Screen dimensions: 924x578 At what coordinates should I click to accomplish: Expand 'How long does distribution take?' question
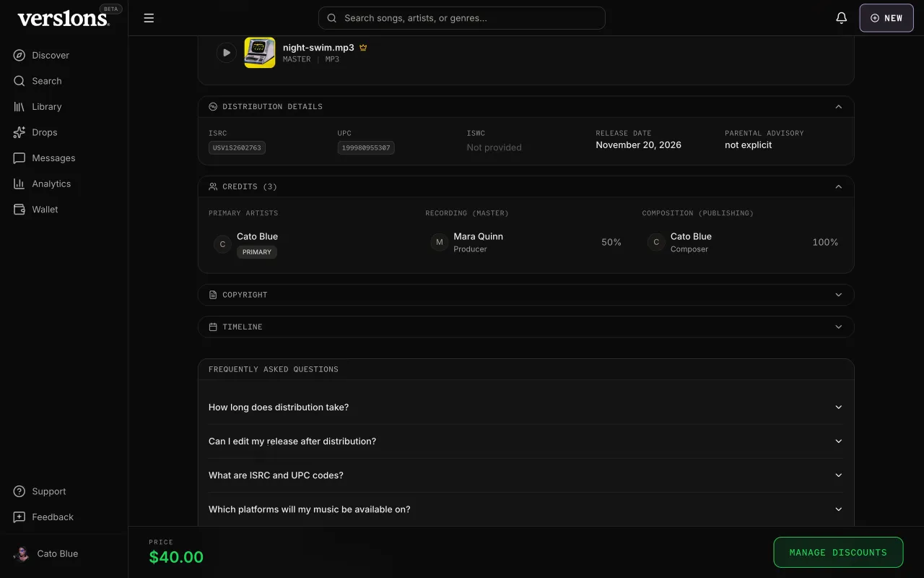tap(526, 407)
